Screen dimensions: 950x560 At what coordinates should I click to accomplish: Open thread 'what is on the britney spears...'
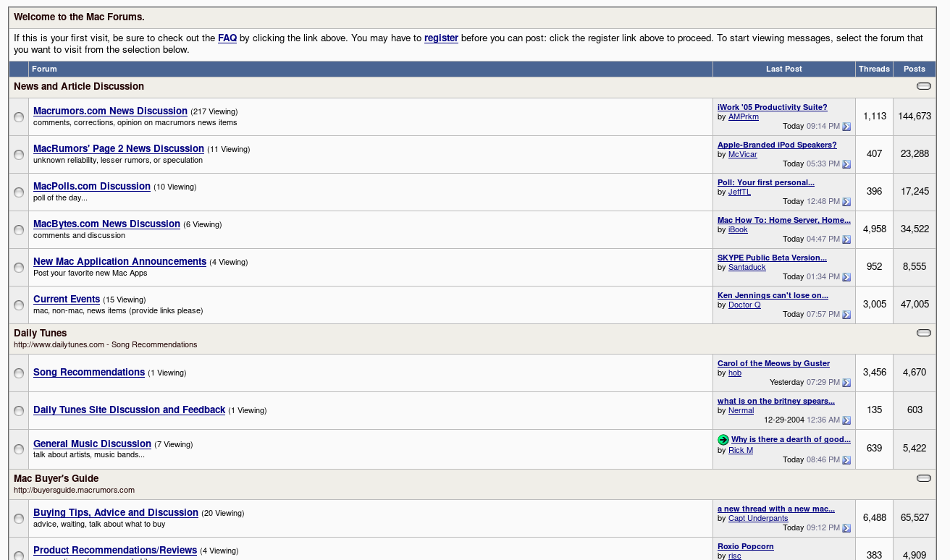pyautogui.click(x=776, y=401)
